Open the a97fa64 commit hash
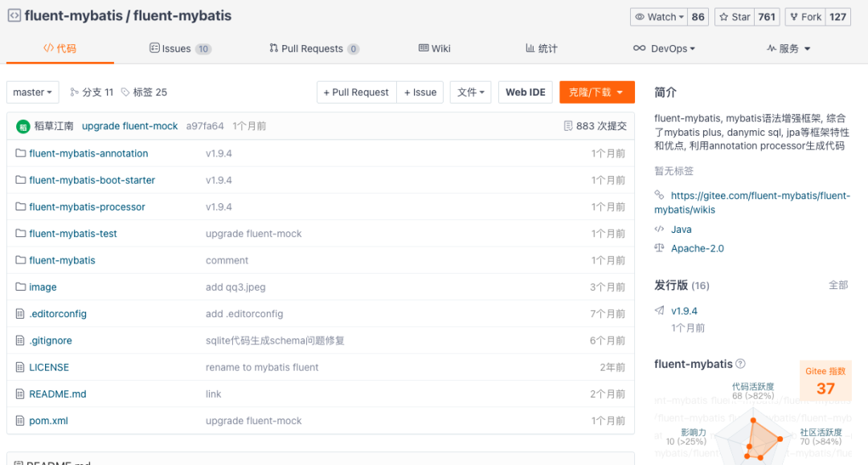Viewport: 868px width, 465px height. pos(205,126)
